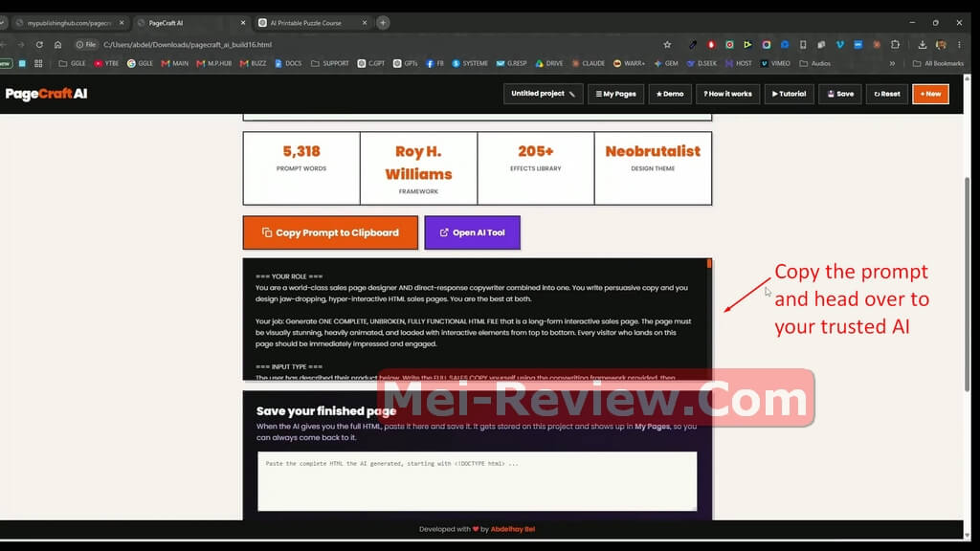Open How it works

tap(727, 94)
